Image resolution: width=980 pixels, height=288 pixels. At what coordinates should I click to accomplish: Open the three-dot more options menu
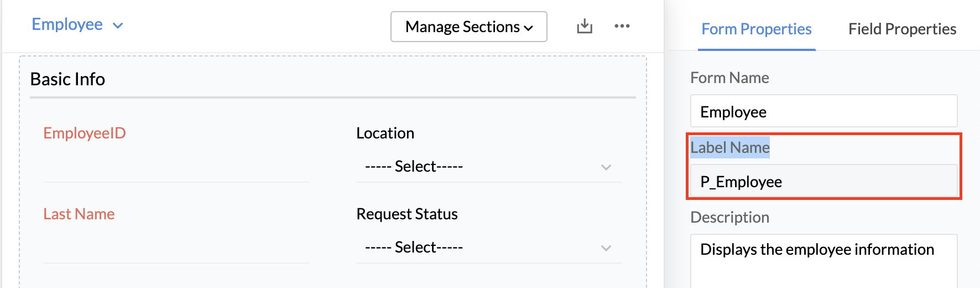tap(622, 26)
